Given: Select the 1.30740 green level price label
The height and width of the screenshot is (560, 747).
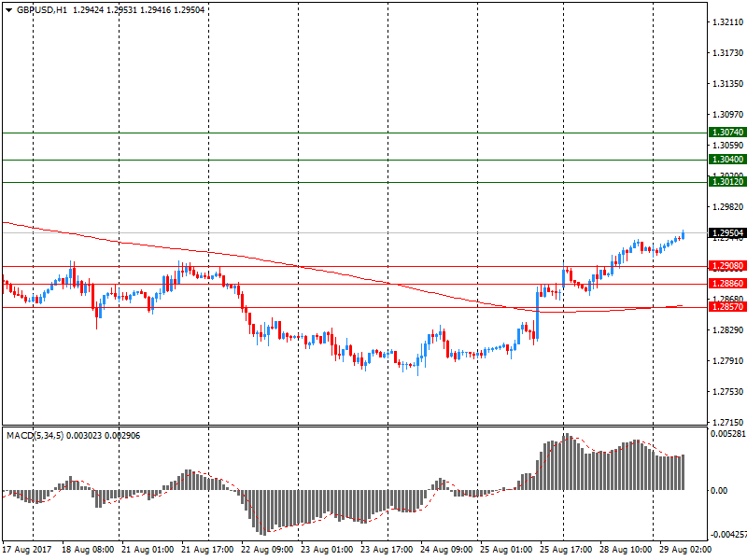Looking at the screenshot, I should [x=727, y=133].
